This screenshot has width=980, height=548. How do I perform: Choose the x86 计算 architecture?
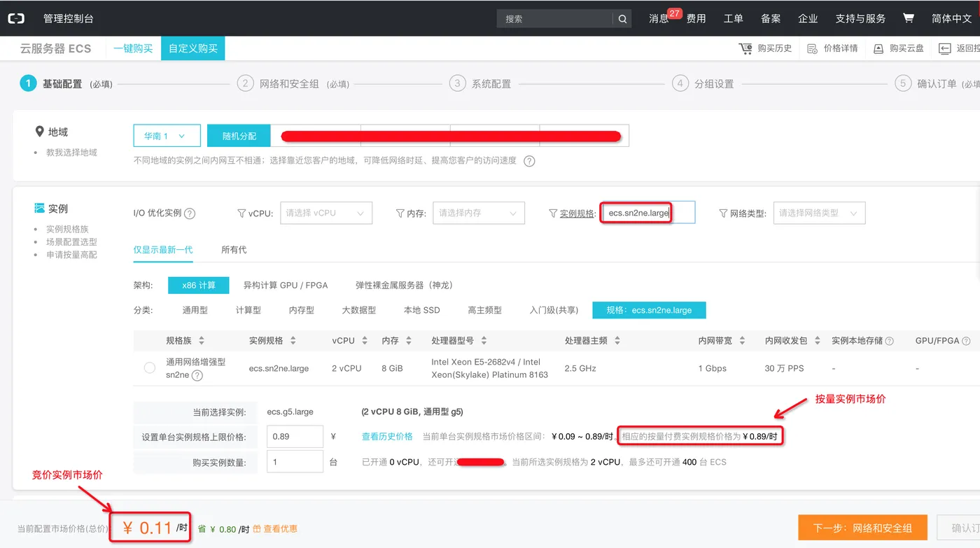pos(199,286)
